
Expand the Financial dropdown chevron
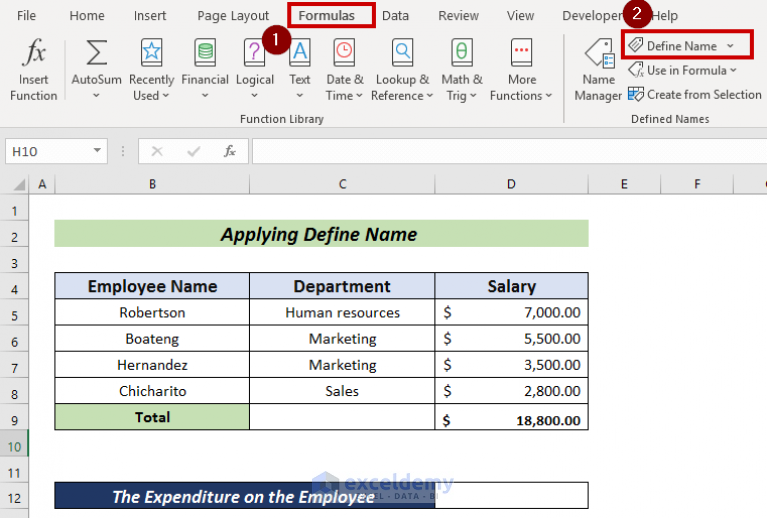205,95
